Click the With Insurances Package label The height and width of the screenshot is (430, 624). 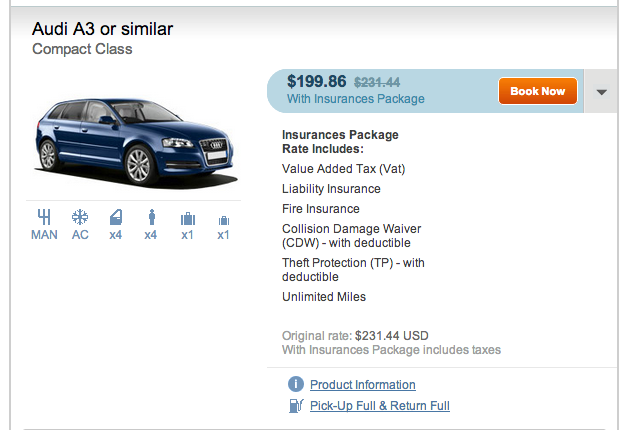(x=356, y=99)
